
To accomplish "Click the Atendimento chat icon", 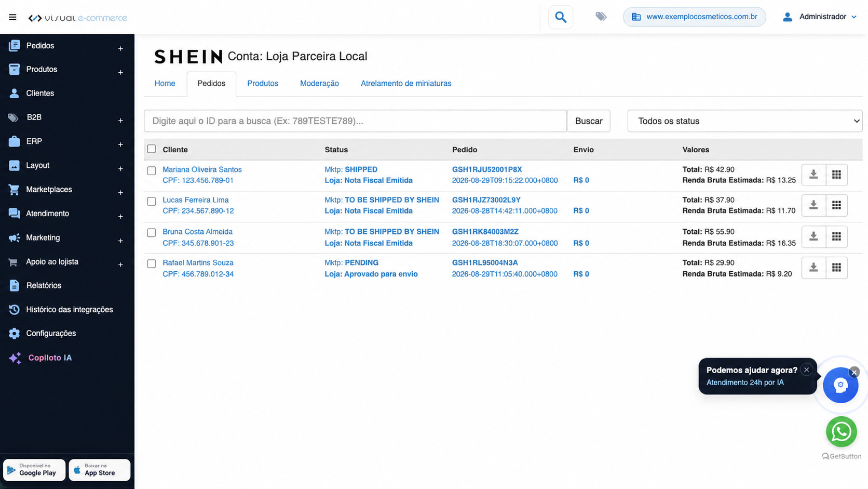I will pos(15,214).
